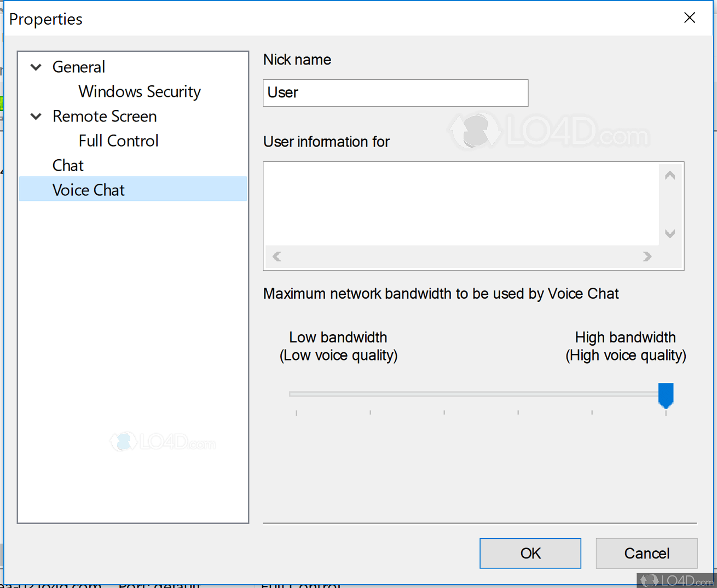
Task: Open Full Control settings page
Action: (x=119, y=141)
